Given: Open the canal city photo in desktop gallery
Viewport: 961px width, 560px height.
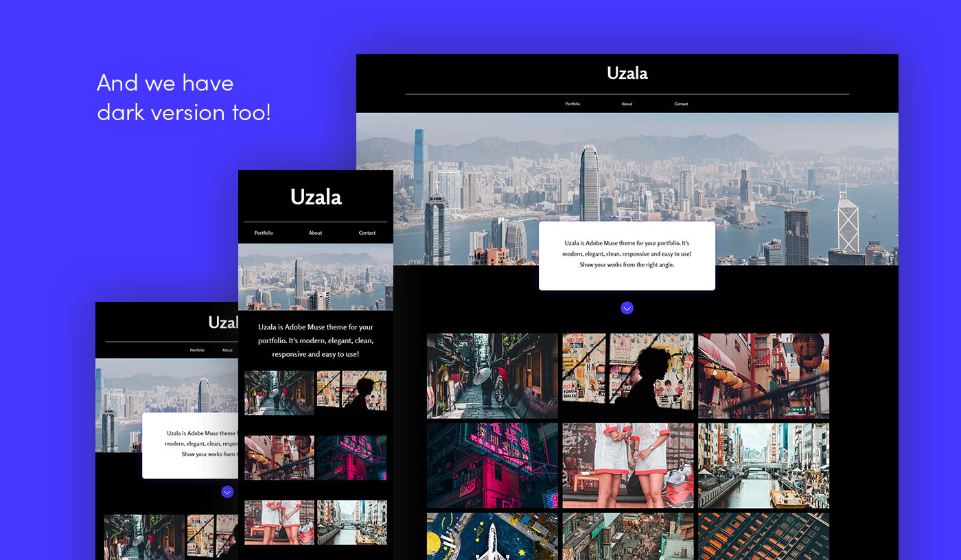Looking at the screenshot, I should [763, 465].
